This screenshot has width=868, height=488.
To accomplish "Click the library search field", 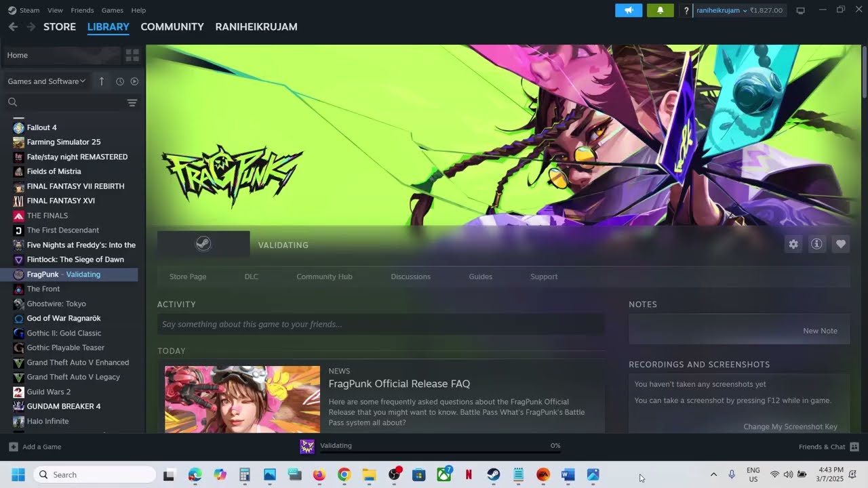I will point(66,102).
